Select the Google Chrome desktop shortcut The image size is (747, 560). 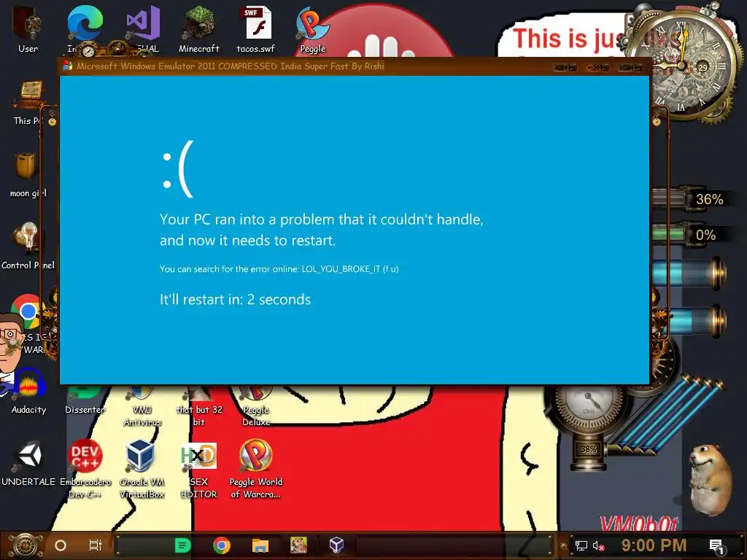point(28,311)
